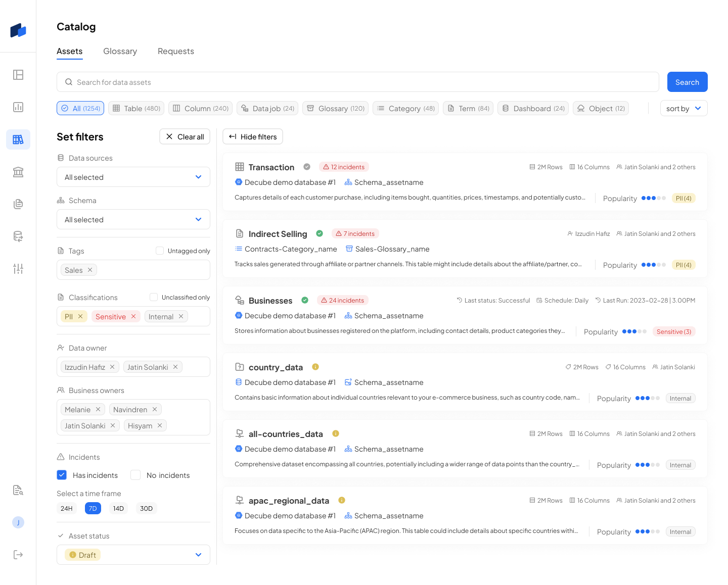
Task: Switch to the Assets tab
Action: [x=70, y=51]
